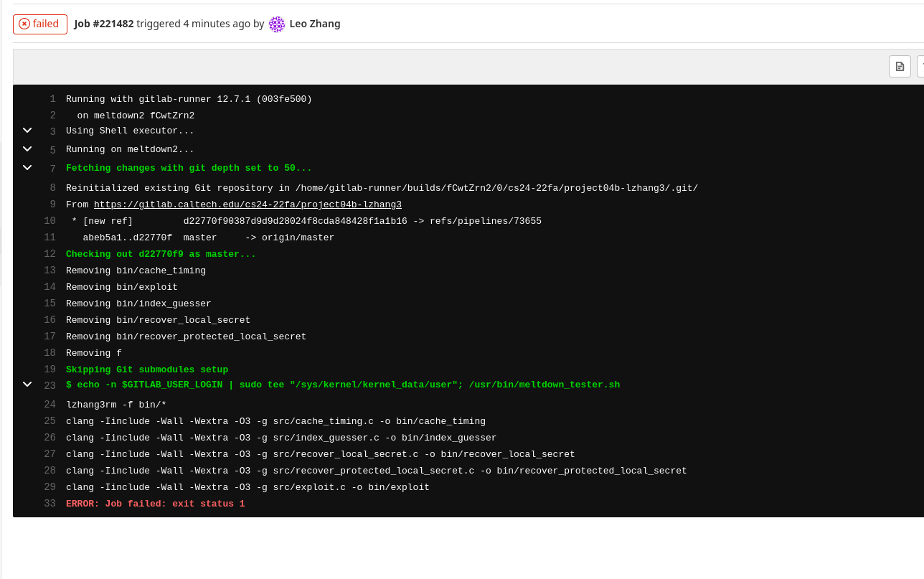924x579 pixels.
Task: Click 'Checking out d22770f9 as master...' line
Action: coord(161,254)
